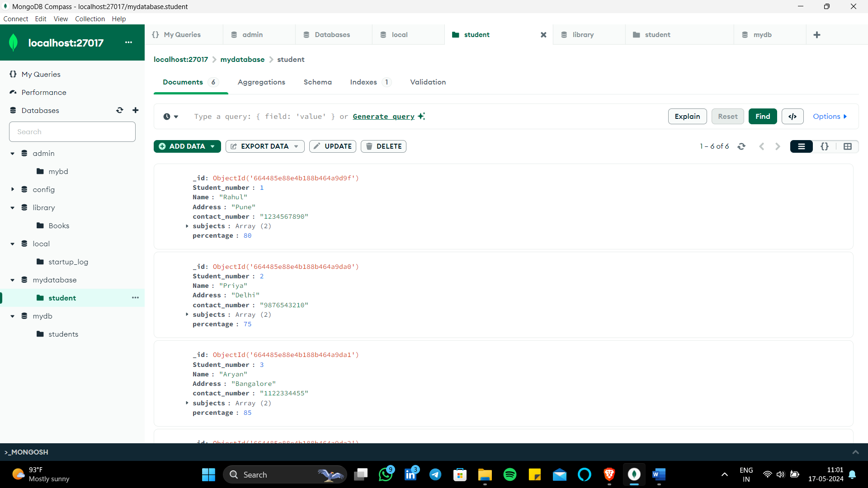Switch to the Schema tab
Image resolution: width=868 pixels, height=488 pixels.
click(x=318, y=82)
